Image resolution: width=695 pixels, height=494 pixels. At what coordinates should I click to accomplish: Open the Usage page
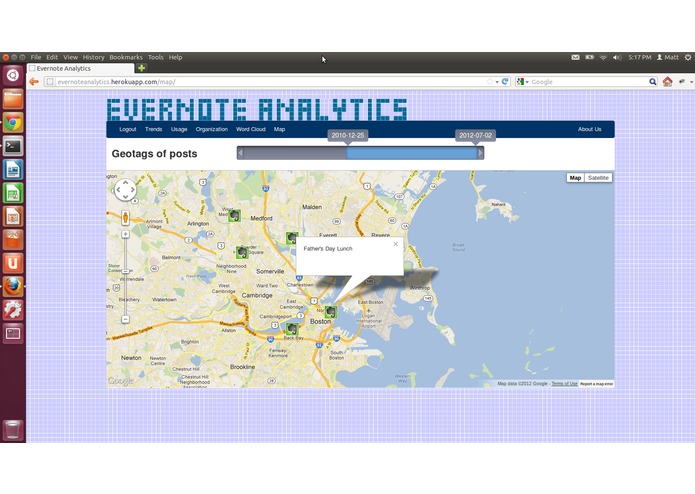click(179, 129)
